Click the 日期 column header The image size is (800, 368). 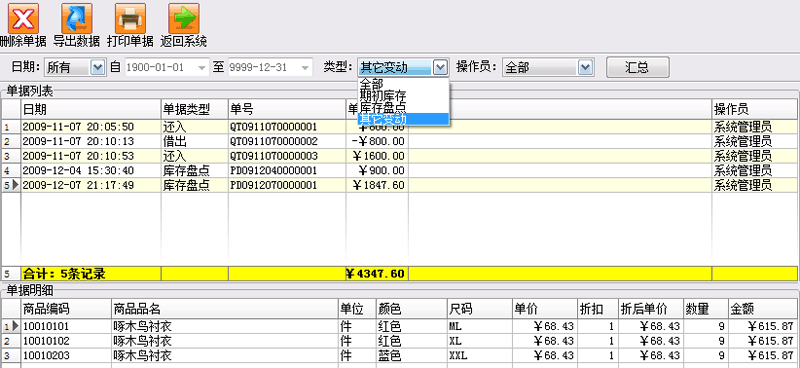[x=91, y=109]
